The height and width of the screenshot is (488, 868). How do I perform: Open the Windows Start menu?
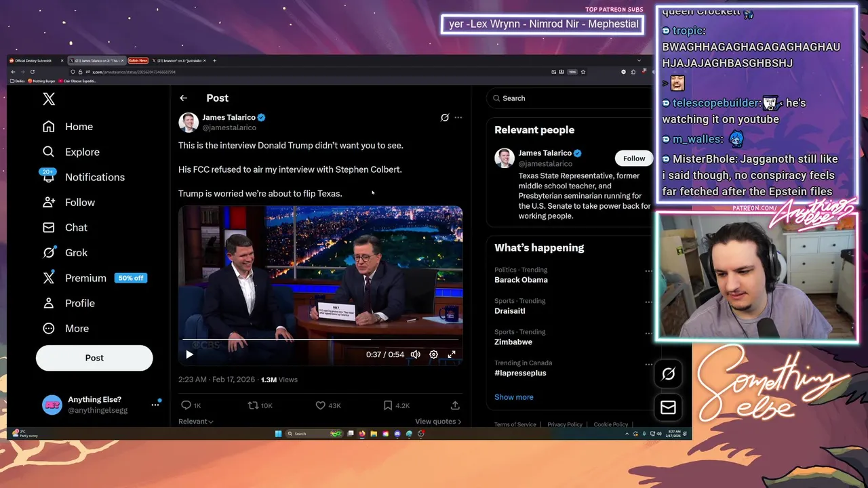tap(278, 434)
